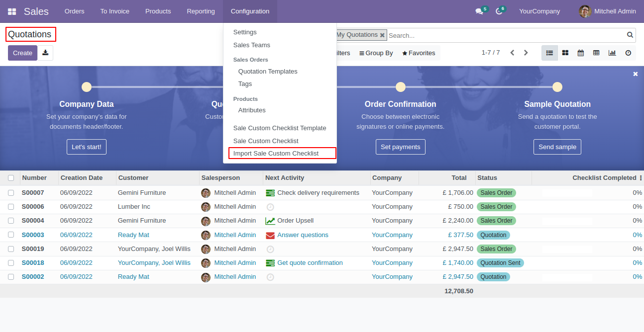Open quotation S00003 link
The width and height of the screenshot is (644, 332).
33,235
